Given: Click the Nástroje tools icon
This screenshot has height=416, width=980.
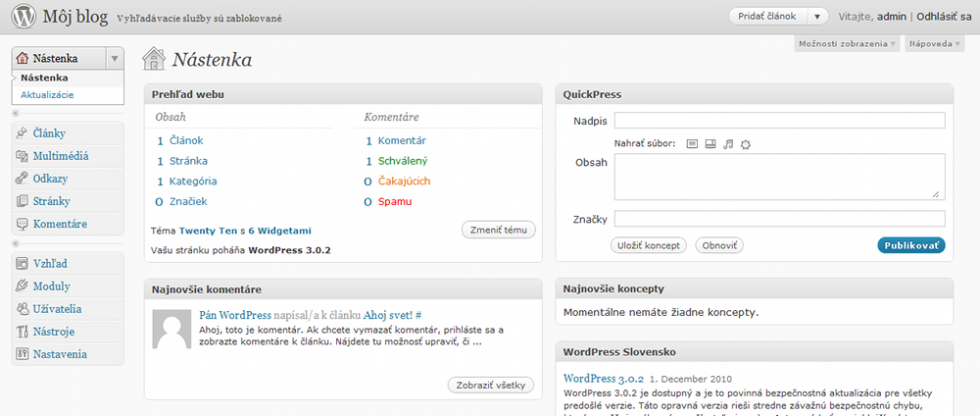Looking at the screenshot, I should click(x=23, y=331).
